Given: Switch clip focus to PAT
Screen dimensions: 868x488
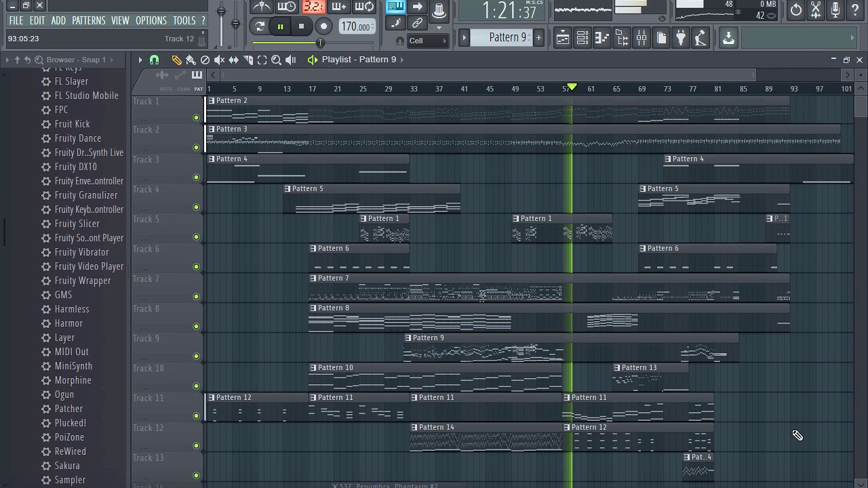Looking at the screenshot, I should pos(199,89).
